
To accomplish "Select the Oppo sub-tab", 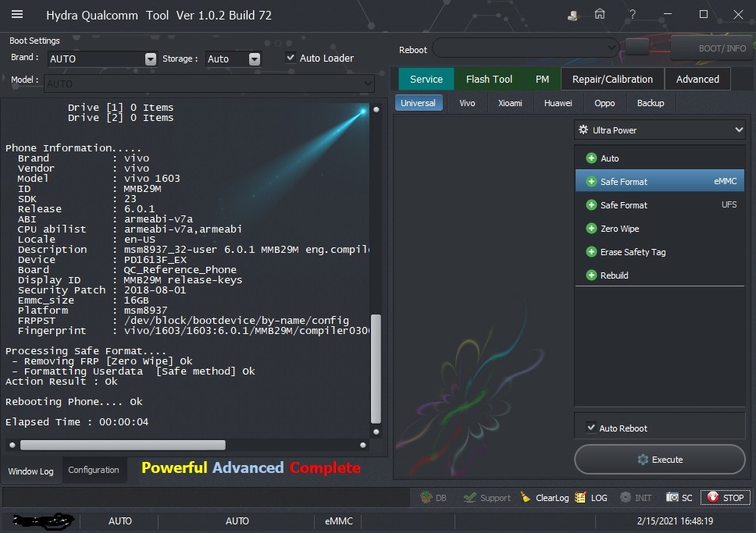I will (604, 103).
